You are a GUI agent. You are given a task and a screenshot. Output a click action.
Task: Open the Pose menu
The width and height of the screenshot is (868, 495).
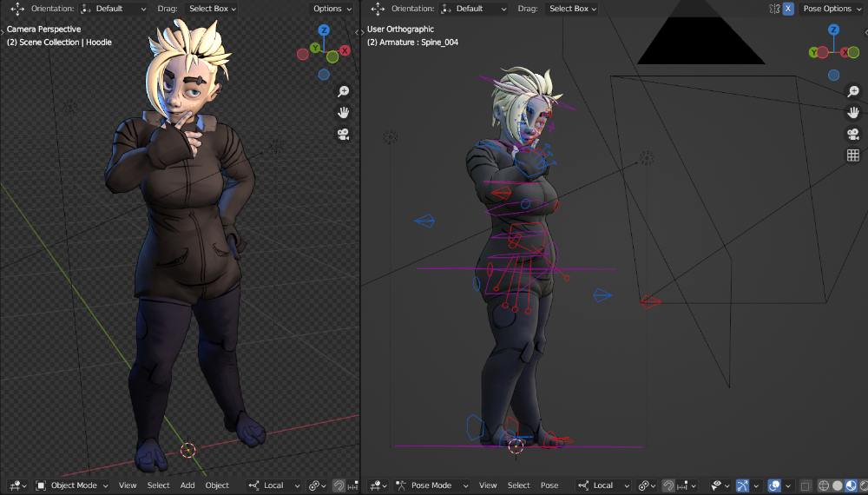(x=549, y=485)
